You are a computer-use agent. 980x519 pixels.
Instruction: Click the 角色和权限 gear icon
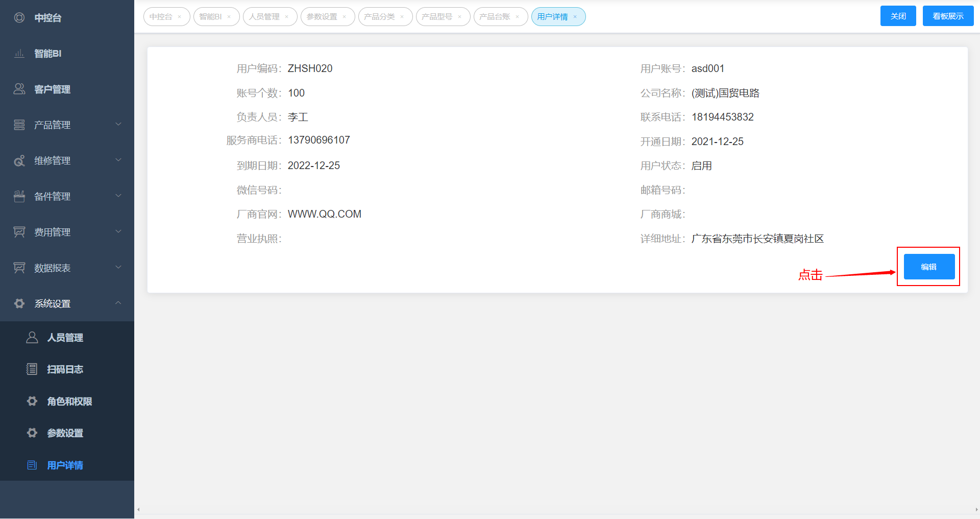(32, 402)
